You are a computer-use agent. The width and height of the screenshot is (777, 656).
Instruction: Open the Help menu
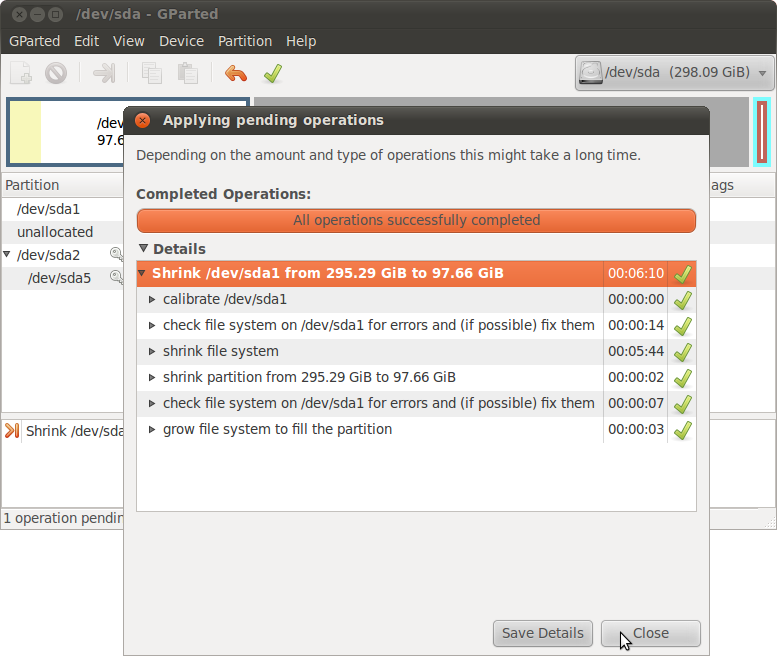tap(301, 41)
